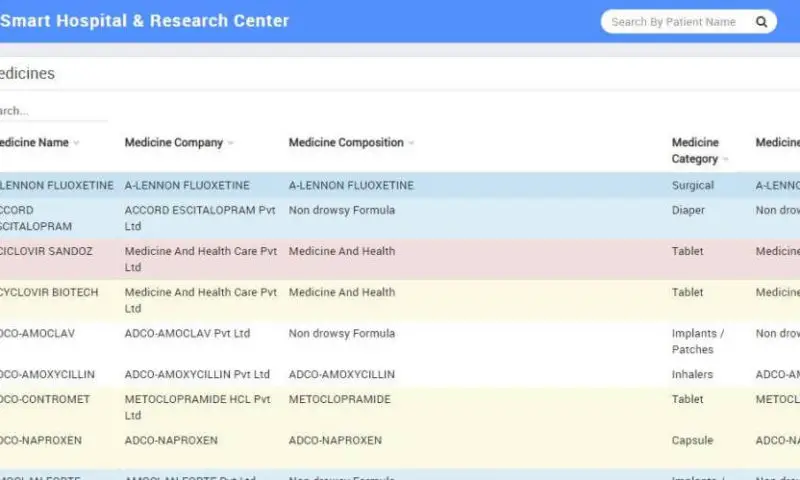Select the ADCO-AMOXYCILLIN Pvt Ltd cell
The height and width of the screenshot is (480, 800).
click(x=197, y=374)
